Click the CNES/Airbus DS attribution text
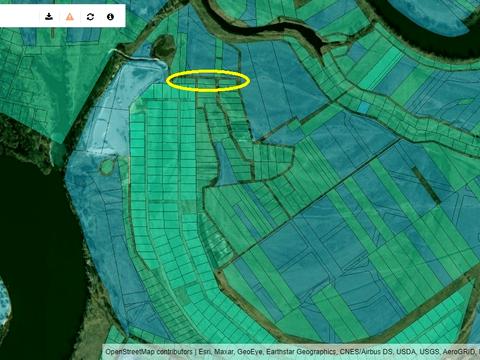This screenshot has width=480, height=360. point(366,352)
